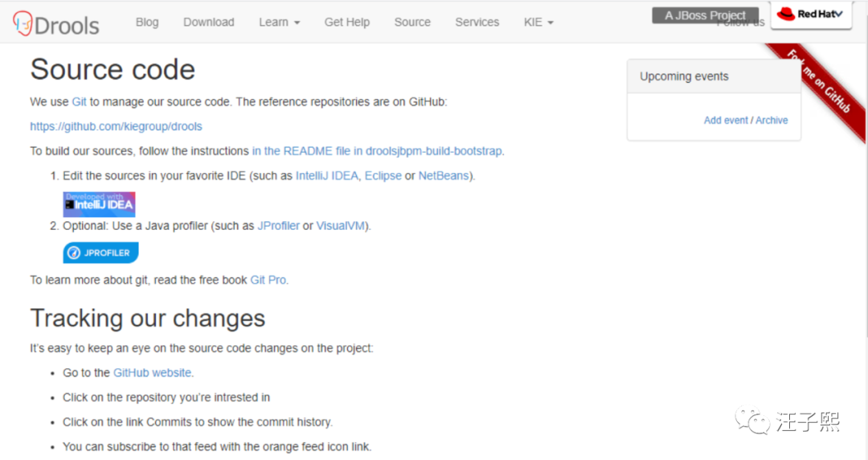Visit the GitHub website link
This screenshot has width=868, height=460.
152,373
